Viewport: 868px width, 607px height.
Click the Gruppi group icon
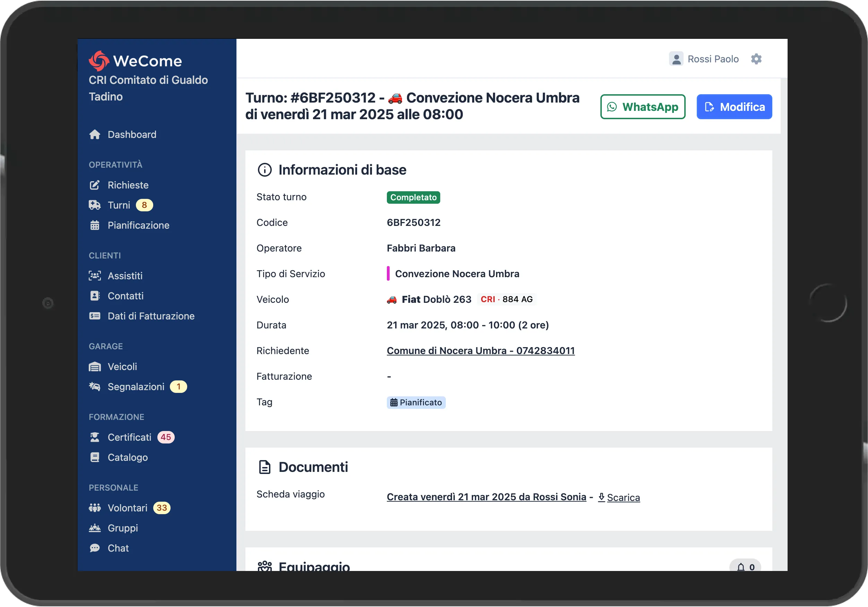(x=95, y=528)
